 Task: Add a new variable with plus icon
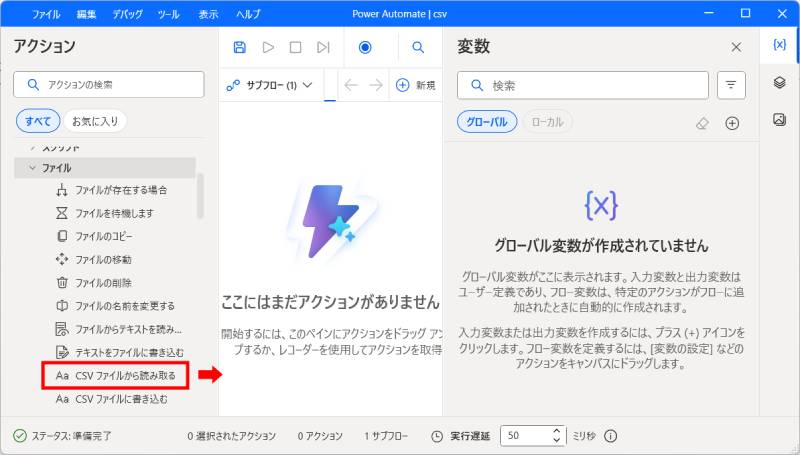(x=732, y=123)
